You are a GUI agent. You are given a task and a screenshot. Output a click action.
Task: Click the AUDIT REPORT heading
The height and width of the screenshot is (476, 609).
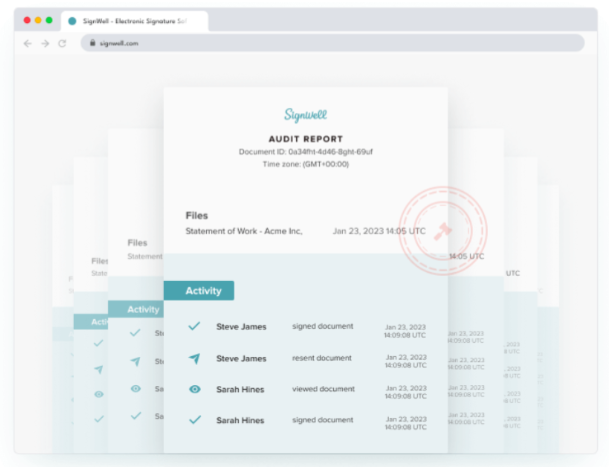(305, 139)
